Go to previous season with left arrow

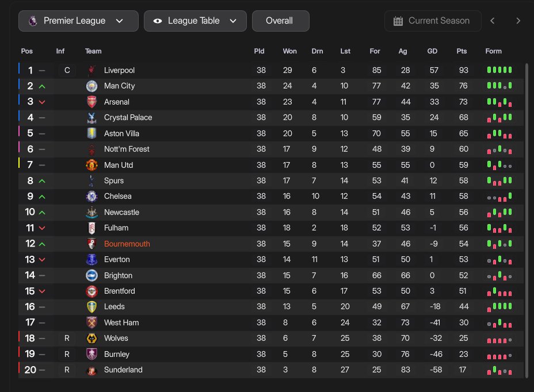click(493, 21)
